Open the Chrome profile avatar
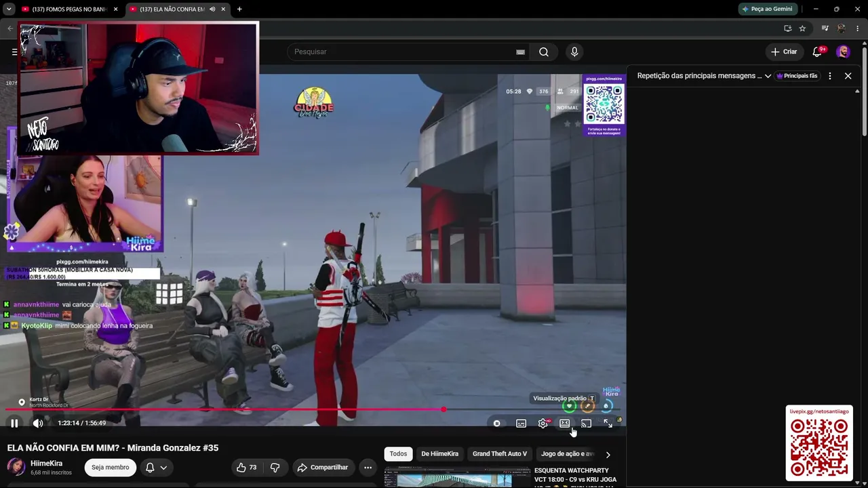This screenshot has width=868, height=488. point(842,28)
